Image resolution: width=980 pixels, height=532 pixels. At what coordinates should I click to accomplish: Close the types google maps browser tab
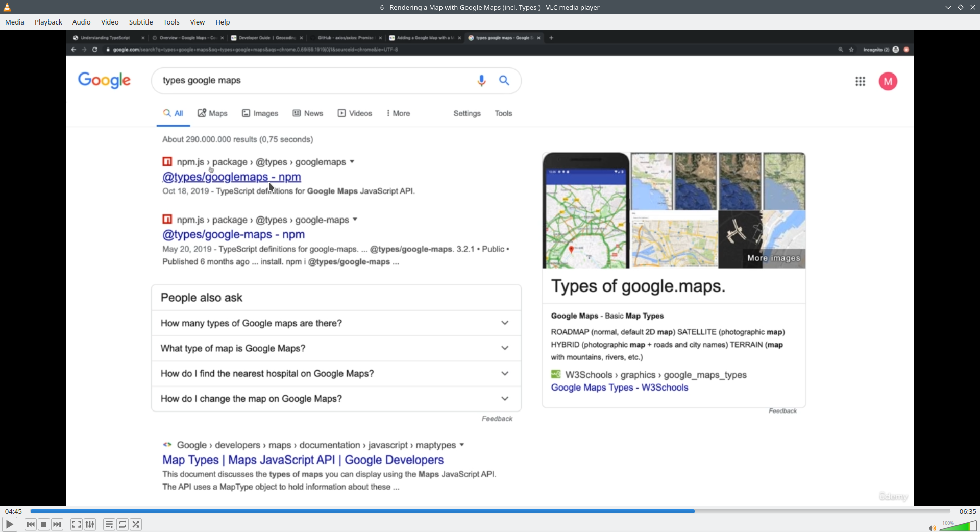tap(538, 38)
